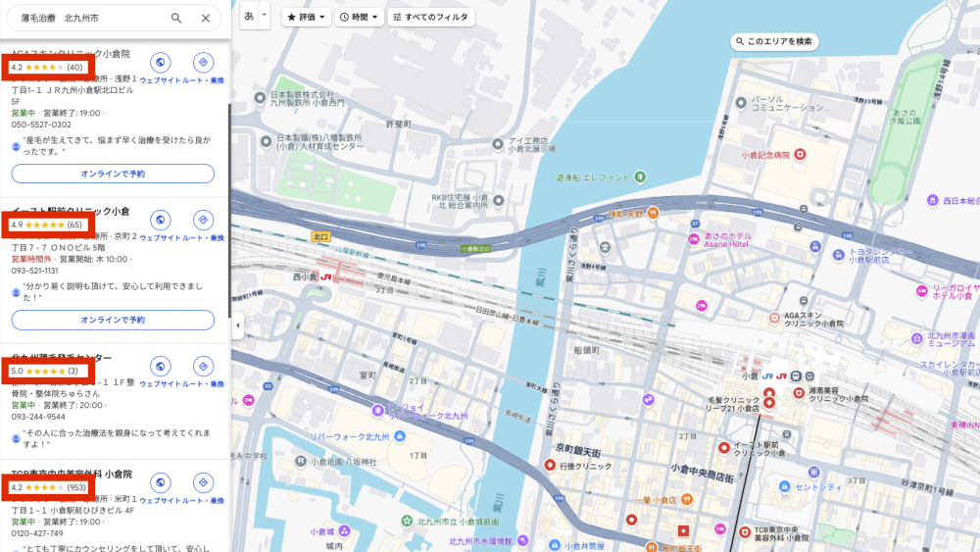Click このエリアを検索 search this area
Viewport: 980px width, 552px height.
(774, 41)
